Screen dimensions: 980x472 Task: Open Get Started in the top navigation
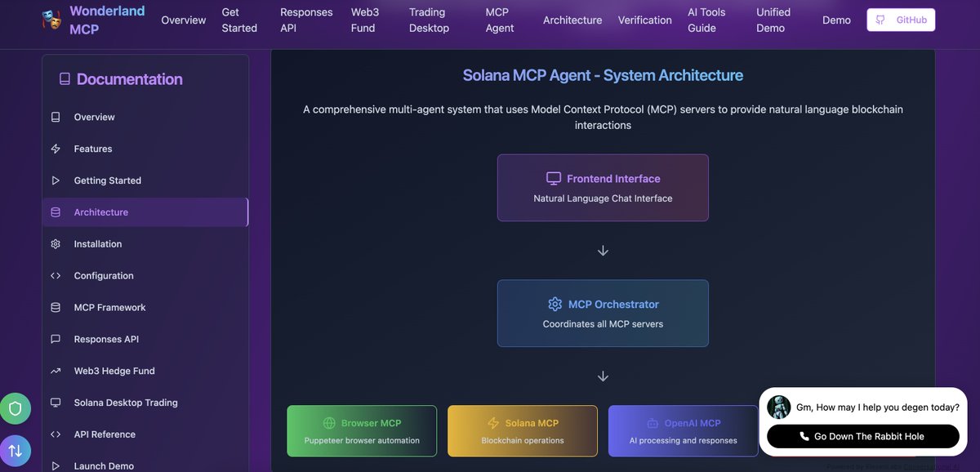[239, 20]
